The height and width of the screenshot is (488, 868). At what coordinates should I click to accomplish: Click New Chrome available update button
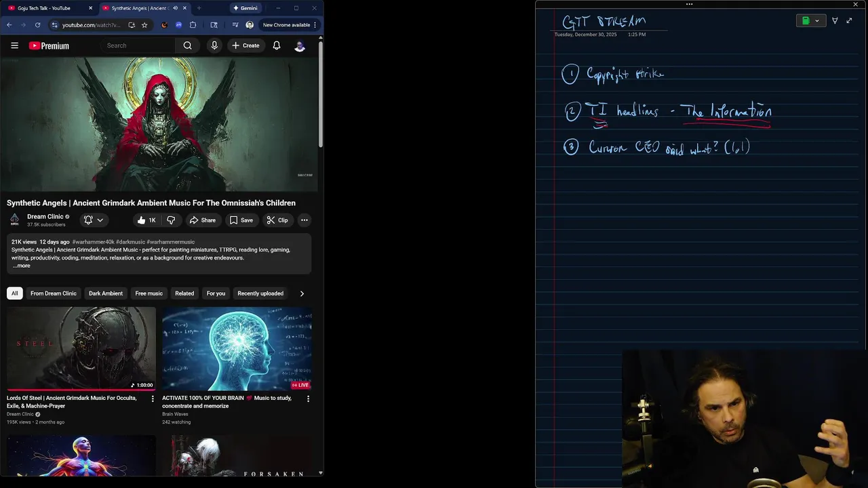coord(286,25)
